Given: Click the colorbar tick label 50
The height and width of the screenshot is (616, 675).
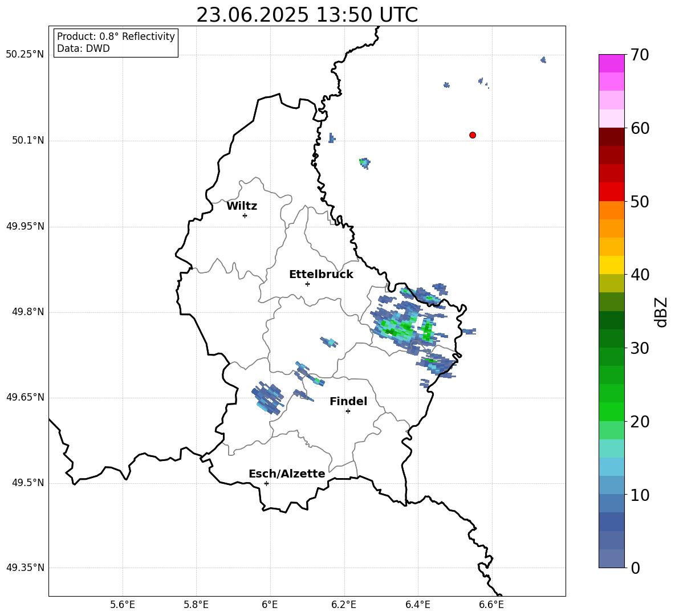Looking at the screenshot, I should click(x=640, y=202).
